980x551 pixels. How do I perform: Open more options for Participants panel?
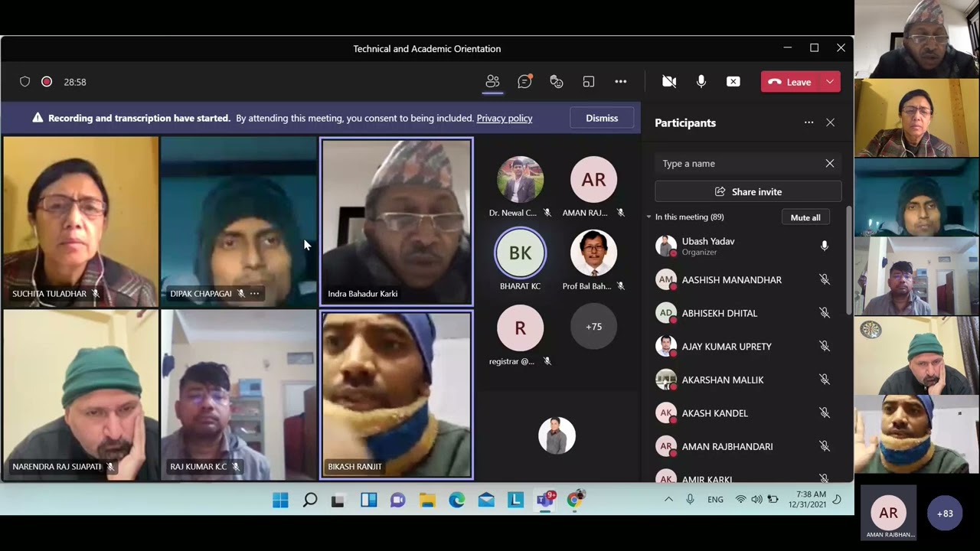[808, 122]
